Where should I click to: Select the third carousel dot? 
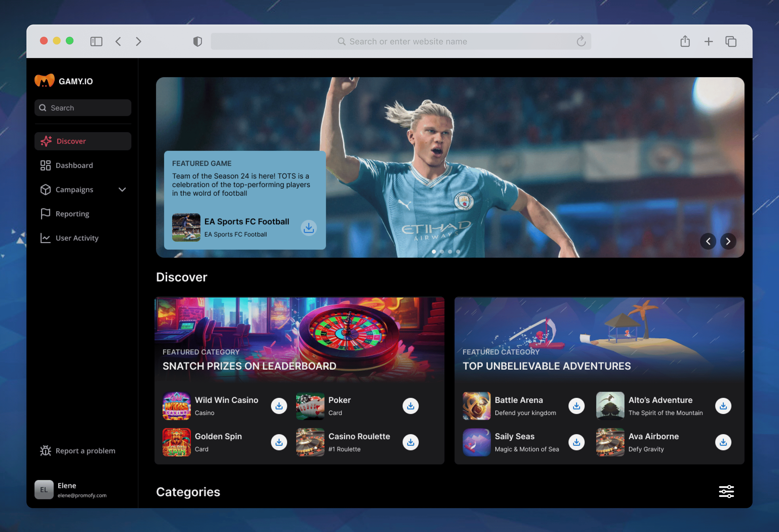pos(450,251)
